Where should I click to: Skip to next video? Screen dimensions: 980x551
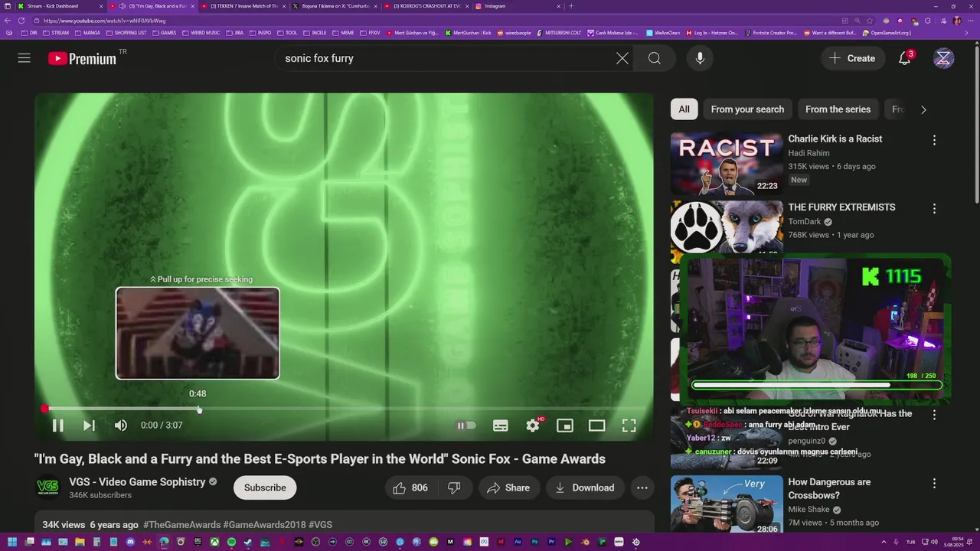[x=89, y=425]
